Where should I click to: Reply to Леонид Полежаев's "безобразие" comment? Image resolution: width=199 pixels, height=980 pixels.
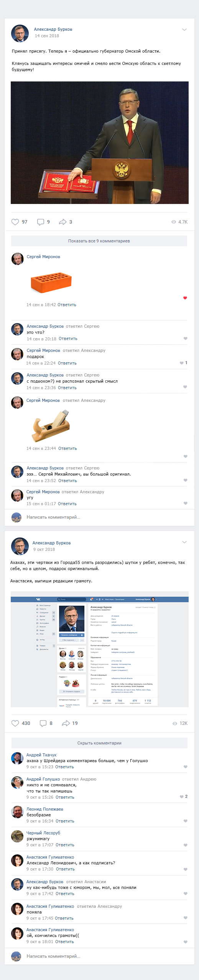(65, 821)
